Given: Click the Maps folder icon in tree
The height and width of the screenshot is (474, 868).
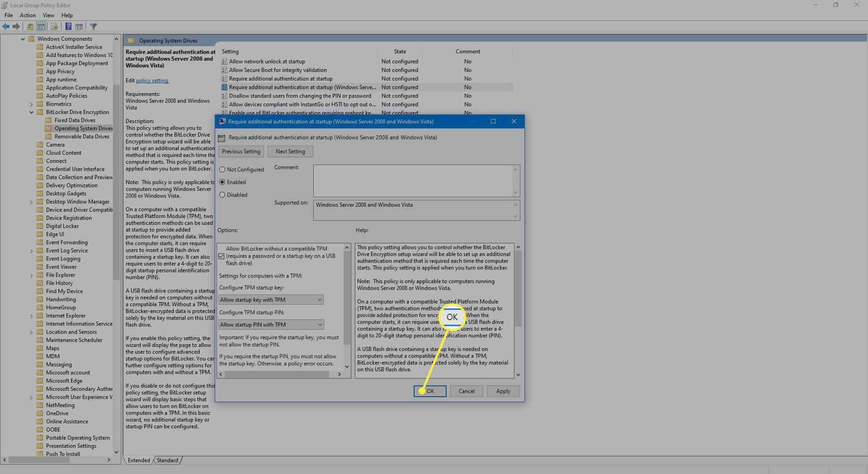Looking at the screenshot, I should [40, 348].
